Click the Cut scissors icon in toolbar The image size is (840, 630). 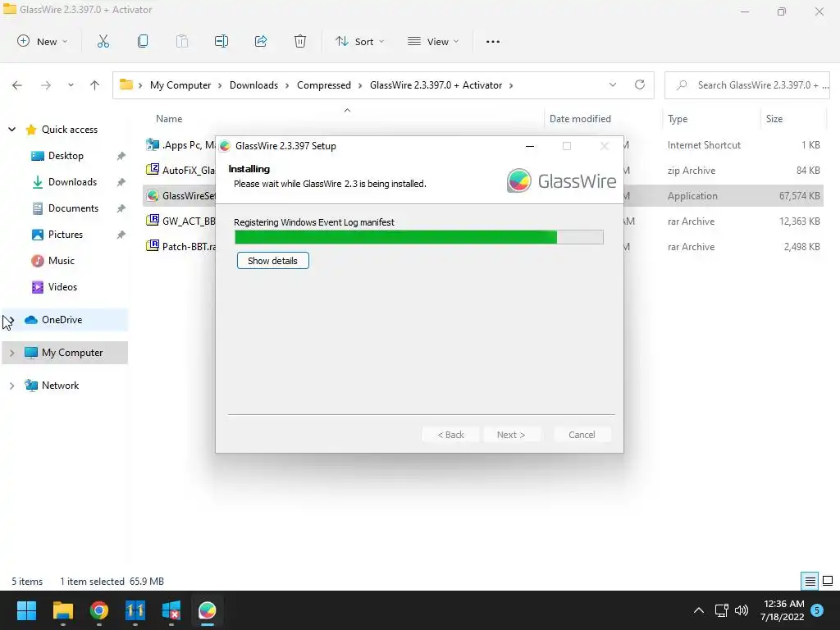coord(103,41)
